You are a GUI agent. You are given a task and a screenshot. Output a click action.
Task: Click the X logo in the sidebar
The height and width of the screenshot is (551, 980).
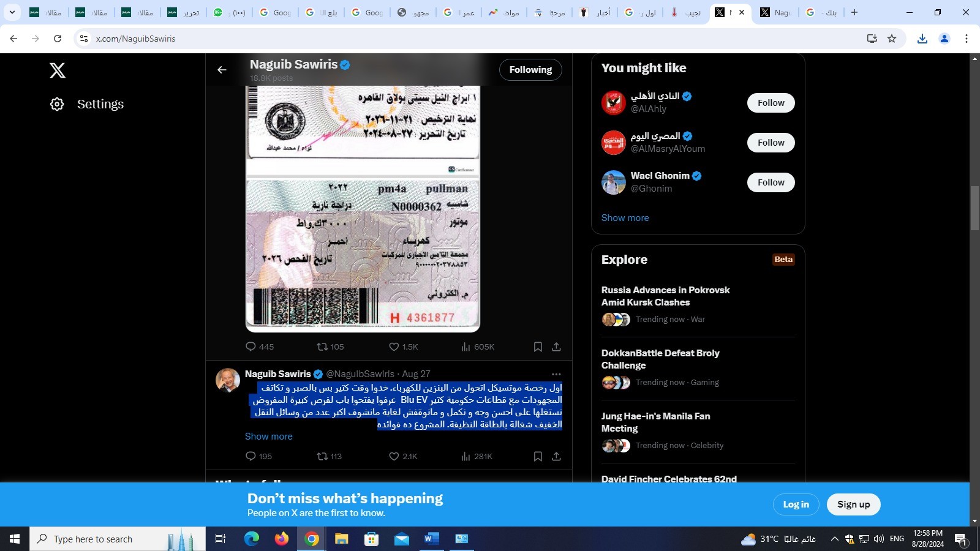58,70
